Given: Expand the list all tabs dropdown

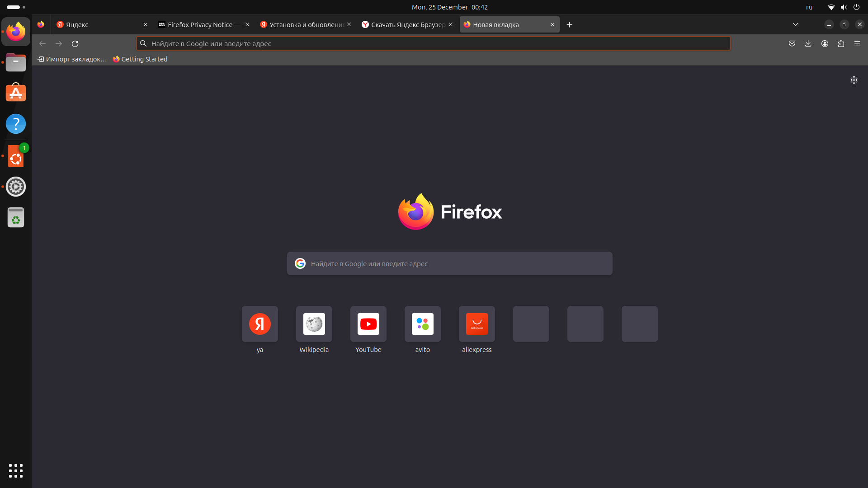Looking at the screenshot, I should coord(796,24).
